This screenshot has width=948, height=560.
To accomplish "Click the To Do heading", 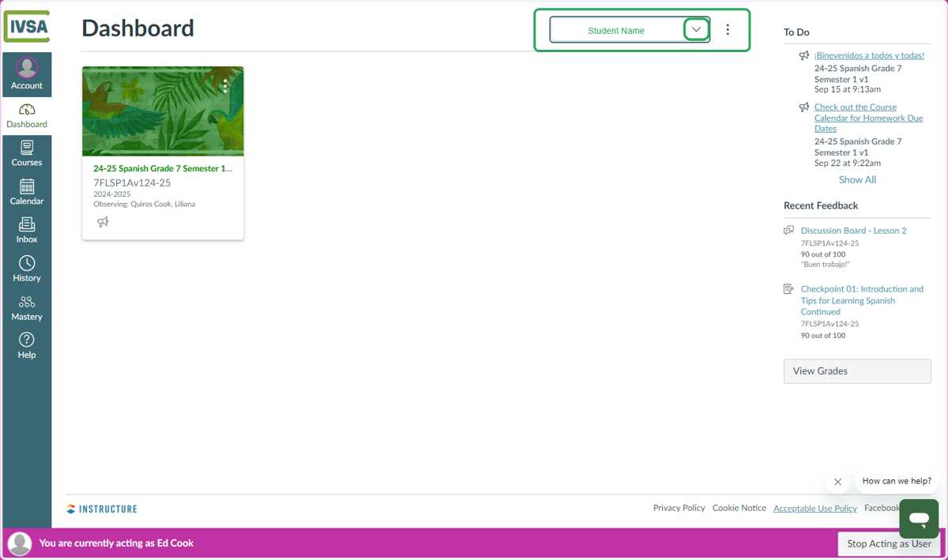I will click(x=796, y=32).
